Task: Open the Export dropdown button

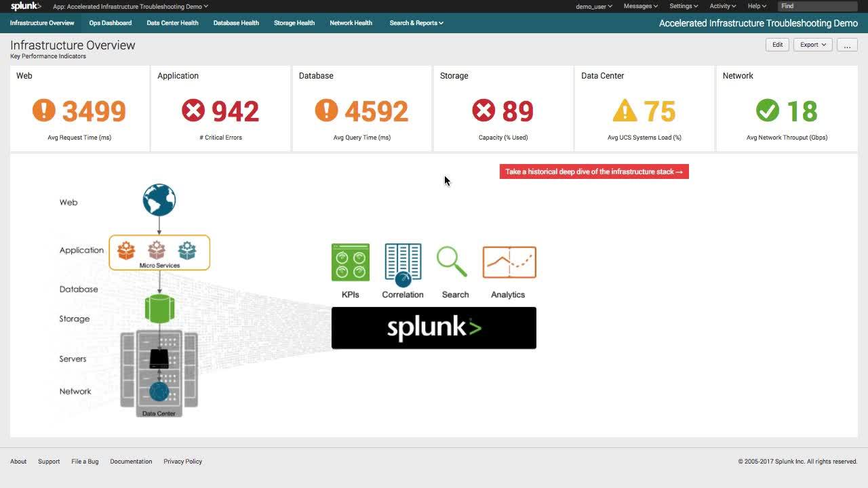Action: point(812,45)
